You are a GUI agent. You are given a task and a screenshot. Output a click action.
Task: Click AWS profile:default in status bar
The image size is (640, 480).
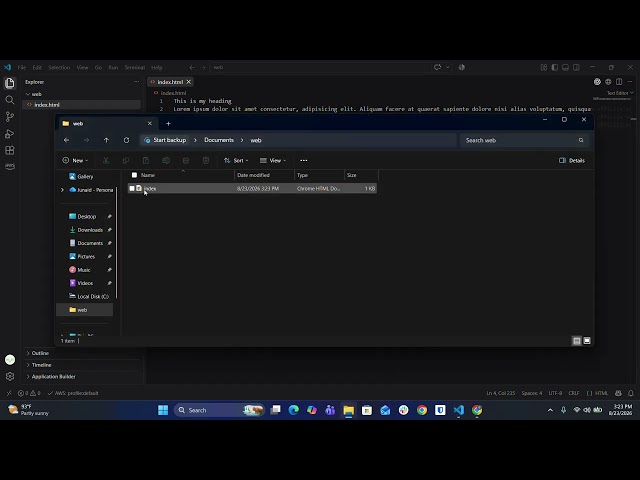click(x=73, y=393)
